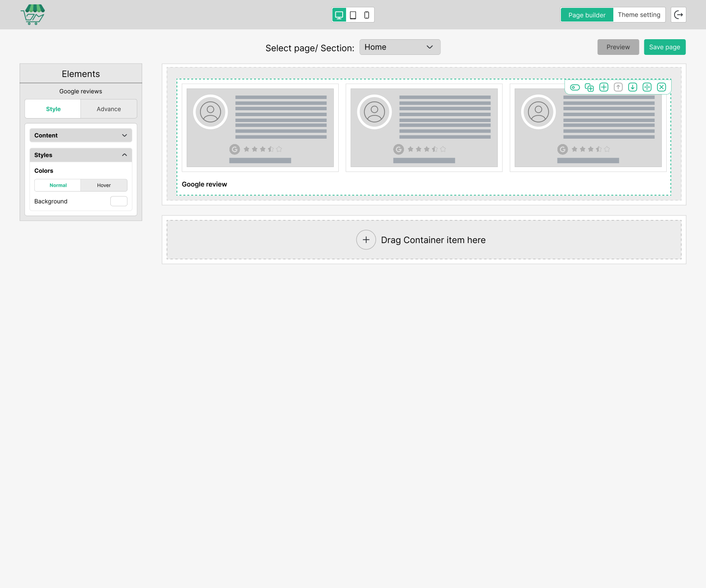Click plus circle to add container
Screen dimensions: 706x588
point(366,240)
